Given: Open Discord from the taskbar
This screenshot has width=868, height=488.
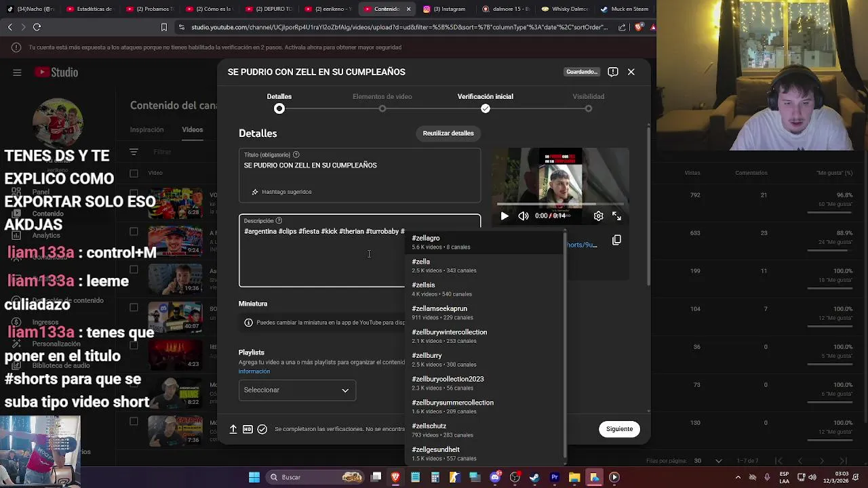Looking at the screenshot, I should click(496, 477).
